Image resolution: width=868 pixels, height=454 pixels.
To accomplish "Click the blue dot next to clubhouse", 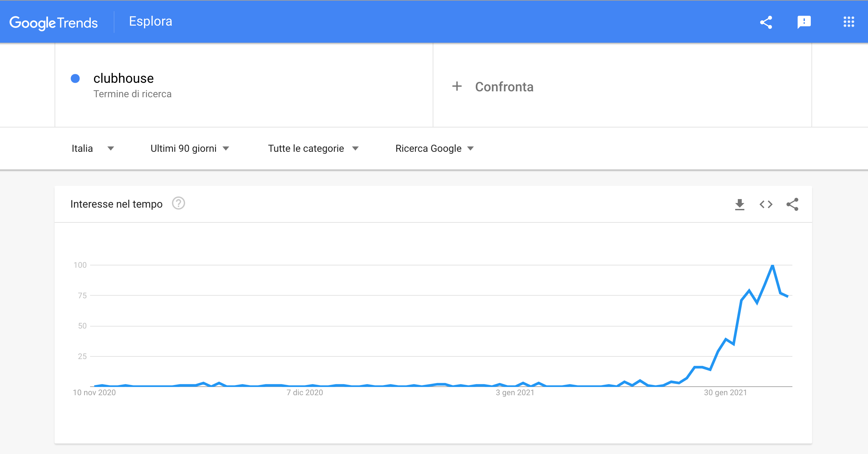I will click(75, 79).
